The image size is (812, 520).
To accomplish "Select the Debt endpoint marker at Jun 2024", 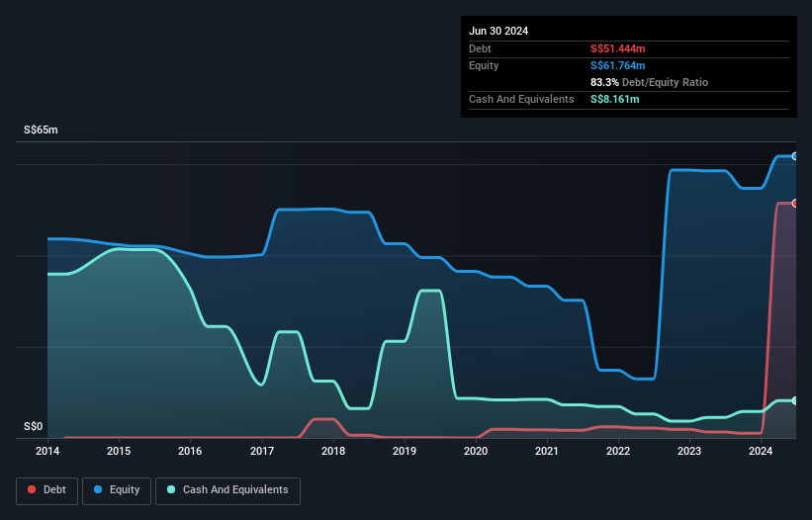I will (795, 204).
